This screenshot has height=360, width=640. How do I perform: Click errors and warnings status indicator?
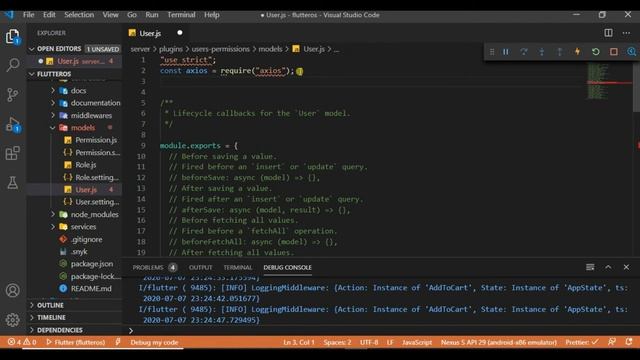[x=22, y=342]
